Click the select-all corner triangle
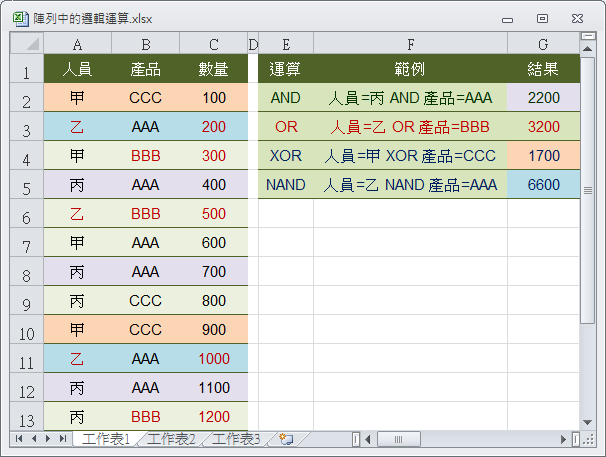Viewport: 606px width, 457px height. (x=27, y=43)
